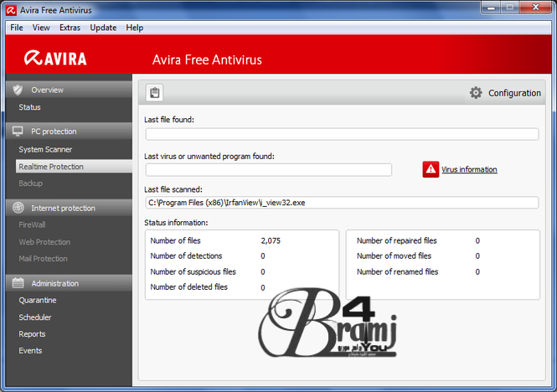Open Quarantine under Administration
This screenshot has width=557, height=392.
click(38, 301)
